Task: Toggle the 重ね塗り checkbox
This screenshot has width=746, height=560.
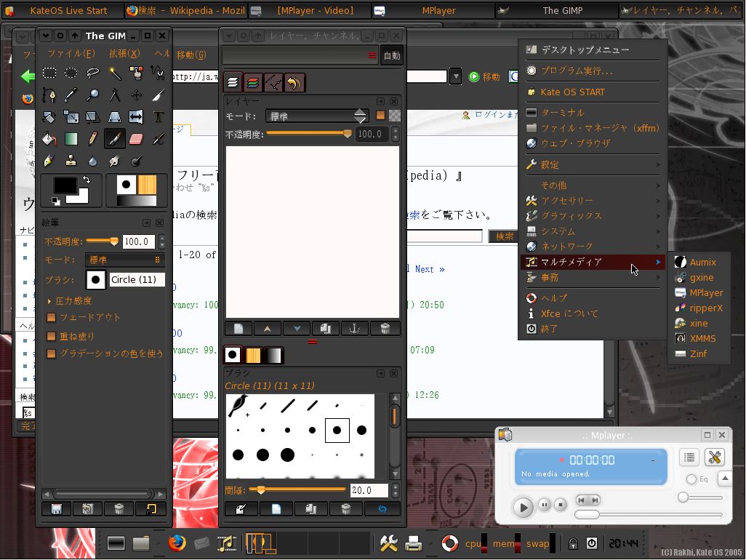Action: point(52,337)
